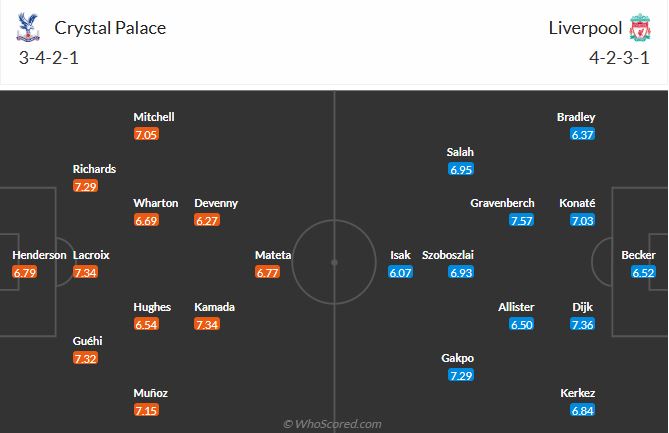Click the Crystal Palace 3-4-2-1 formation text
The image size is (669, 433).
click(x=48, y=58)
